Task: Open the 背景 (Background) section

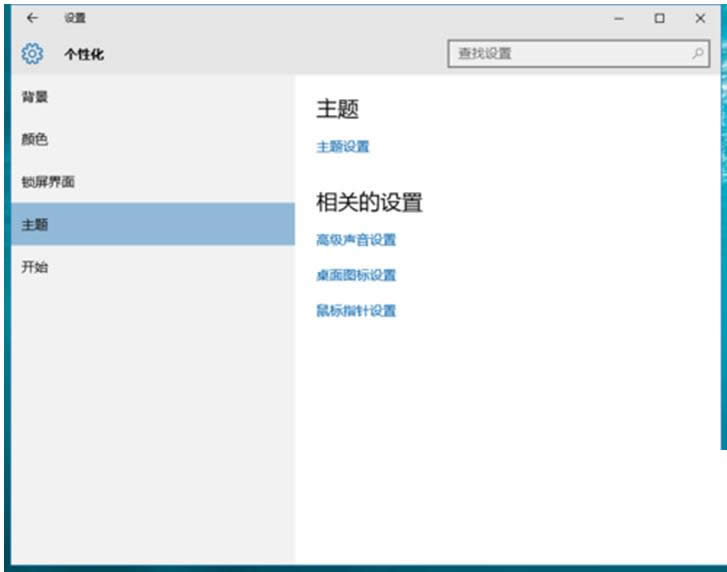Action: tap(35, 97)
